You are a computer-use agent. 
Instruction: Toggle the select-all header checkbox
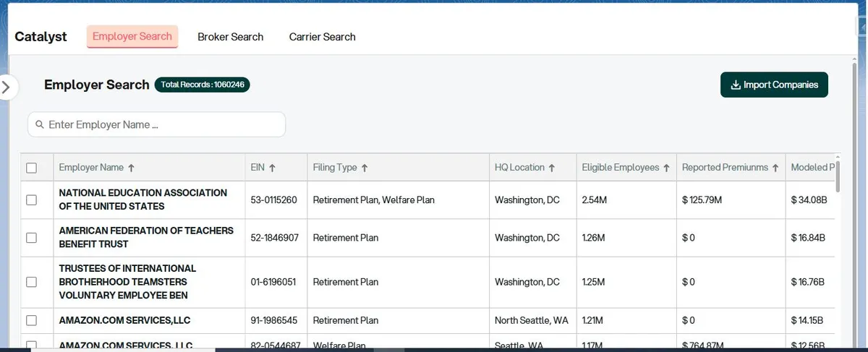pyautogui.click(x=31, y=168)
